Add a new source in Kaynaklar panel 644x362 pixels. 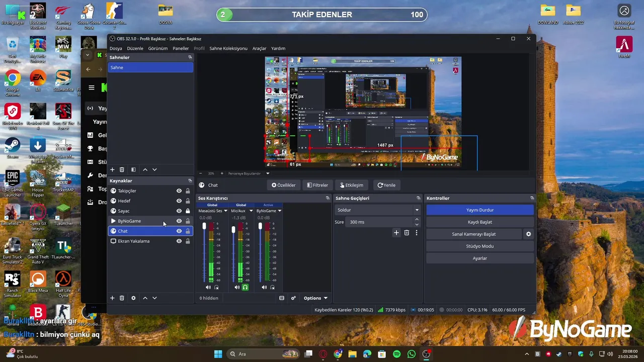tap(112, 298)
